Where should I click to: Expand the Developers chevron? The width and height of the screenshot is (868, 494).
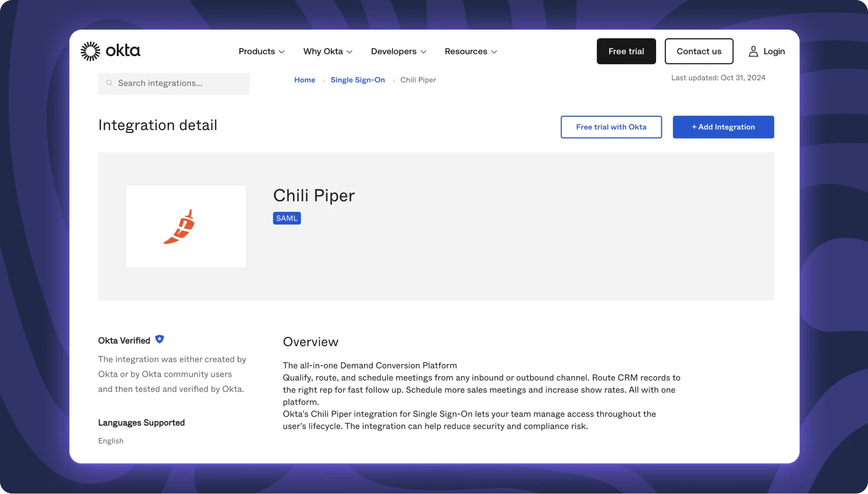pyautogui.click(x=423, y=52)
